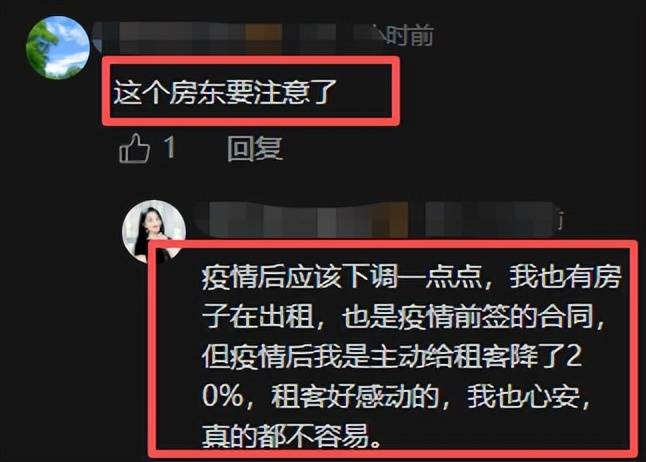Viewport: 646px width, 462px height.
Task: Click the like count number 1
Action: click(x=170, y=147)
